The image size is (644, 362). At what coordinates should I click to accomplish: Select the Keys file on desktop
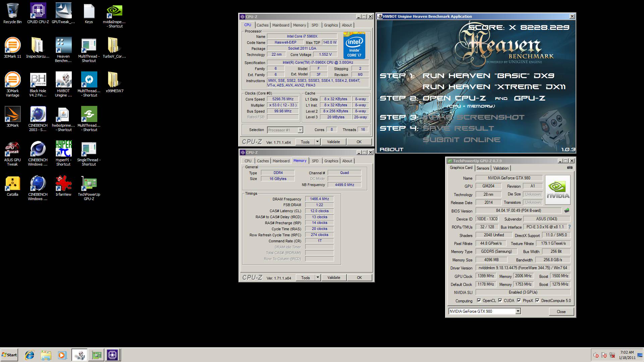(x=89, y=13)
